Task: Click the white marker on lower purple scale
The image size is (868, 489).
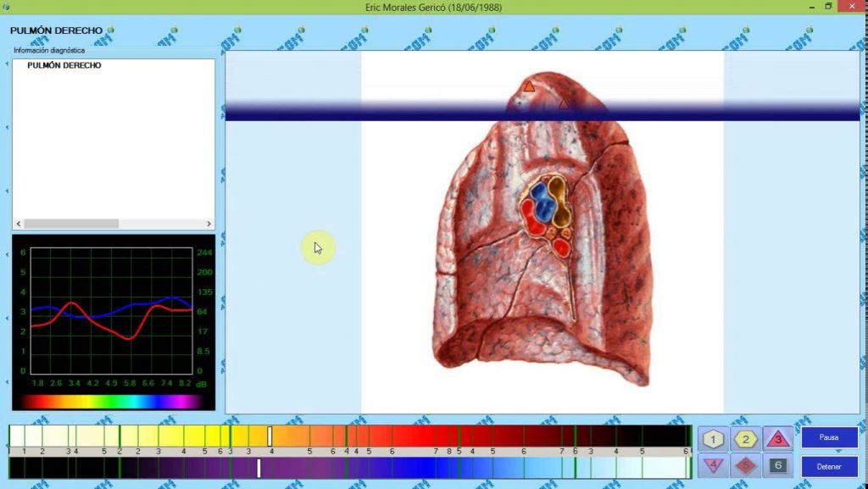Action: click(x=259, y=468)
